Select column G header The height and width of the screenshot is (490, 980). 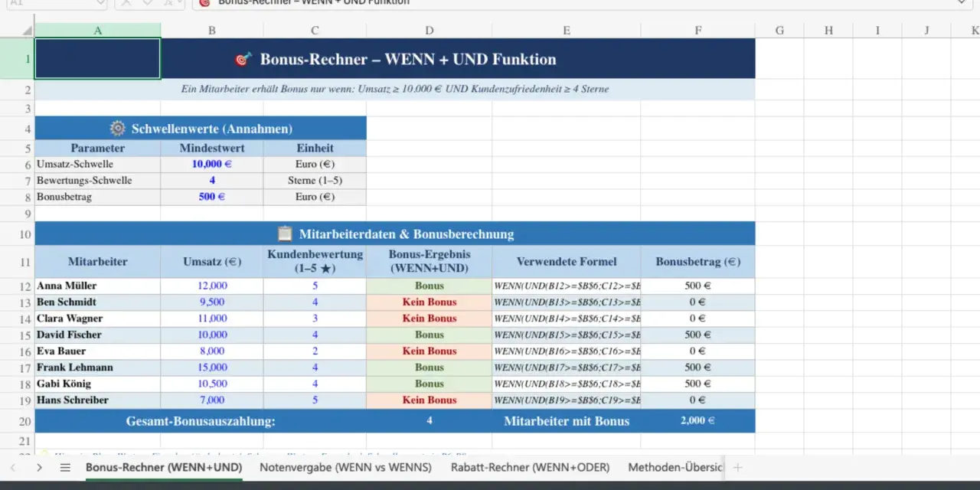coord(779,31)
